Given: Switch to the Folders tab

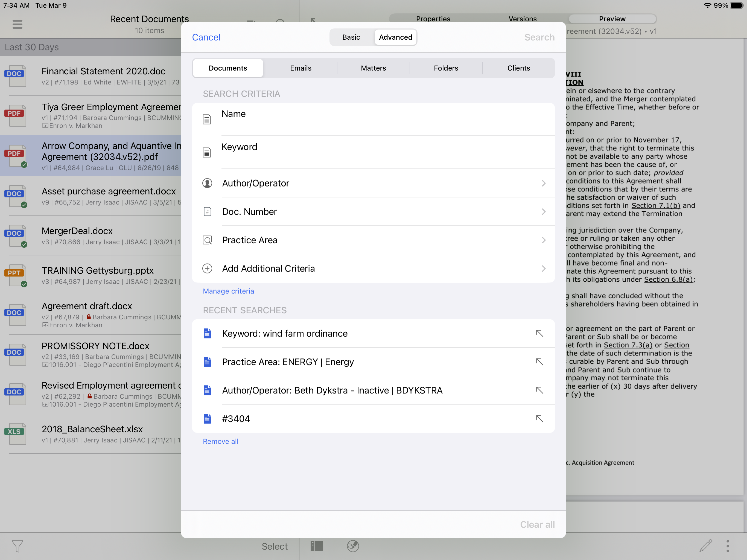Looking at the screenshot, I should coord(446,68).
